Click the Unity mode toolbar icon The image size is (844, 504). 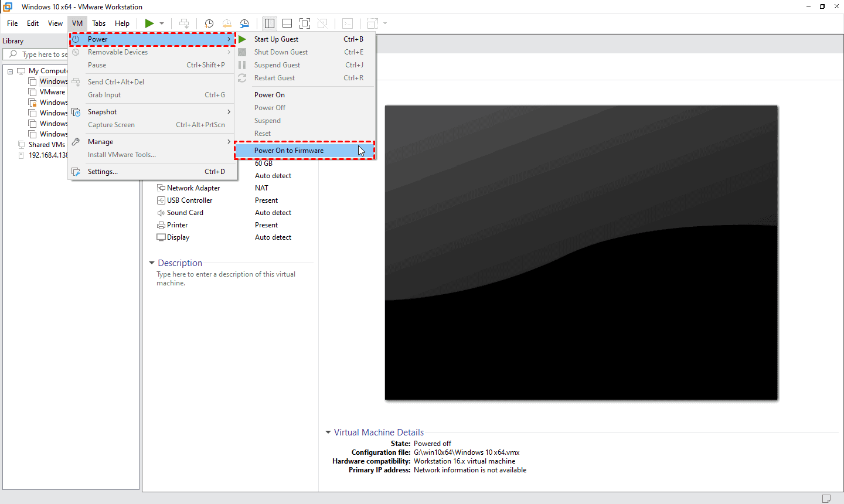[322, 23]
